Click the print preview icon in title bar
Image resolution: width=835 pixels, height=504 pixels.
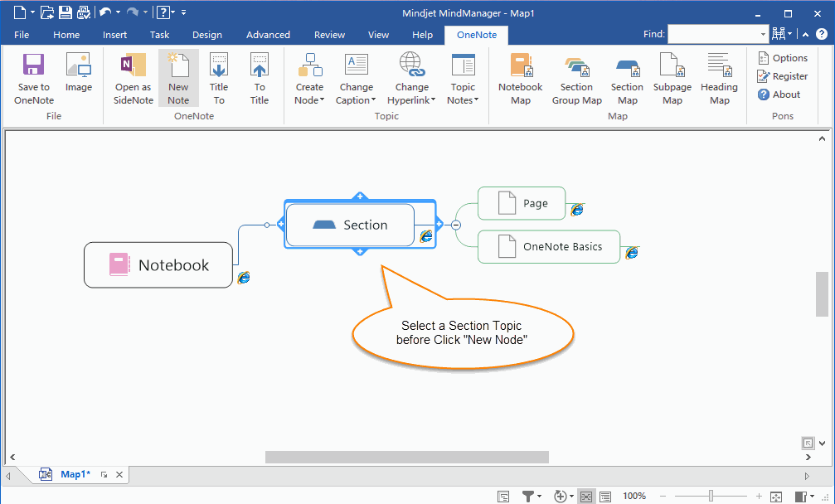[84, 12]
